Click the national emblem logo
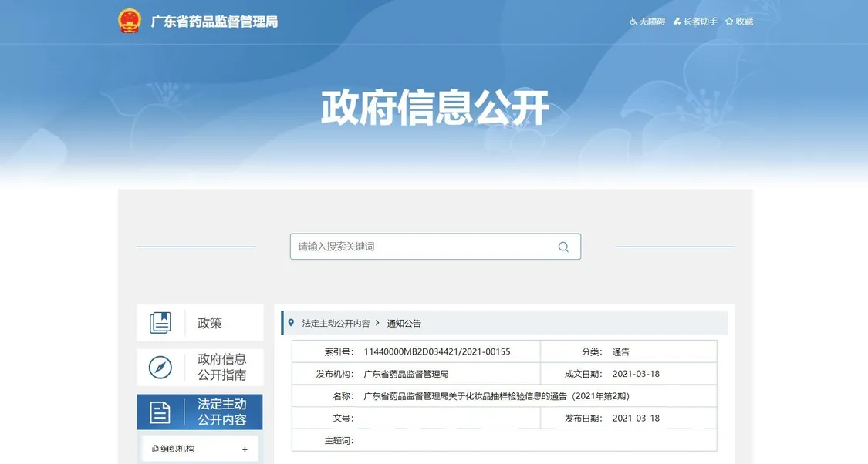Image resolution: width=868 pixels, height=464 pixels. click(129, 21)
